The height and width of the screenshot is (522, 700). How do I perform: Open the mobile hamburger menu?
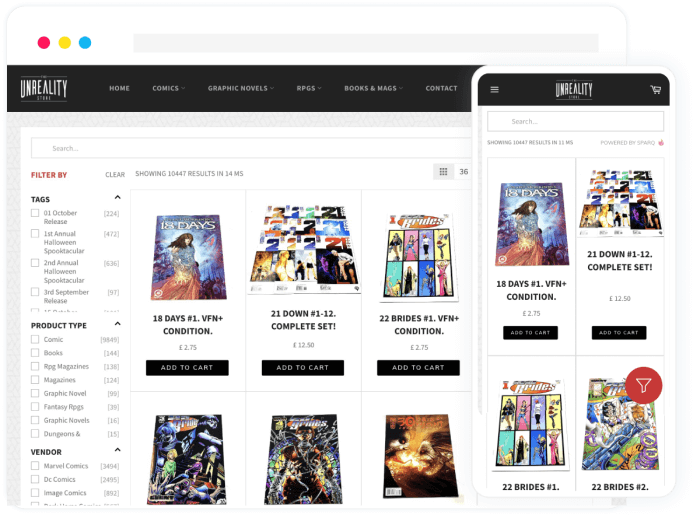coord(494,90)
